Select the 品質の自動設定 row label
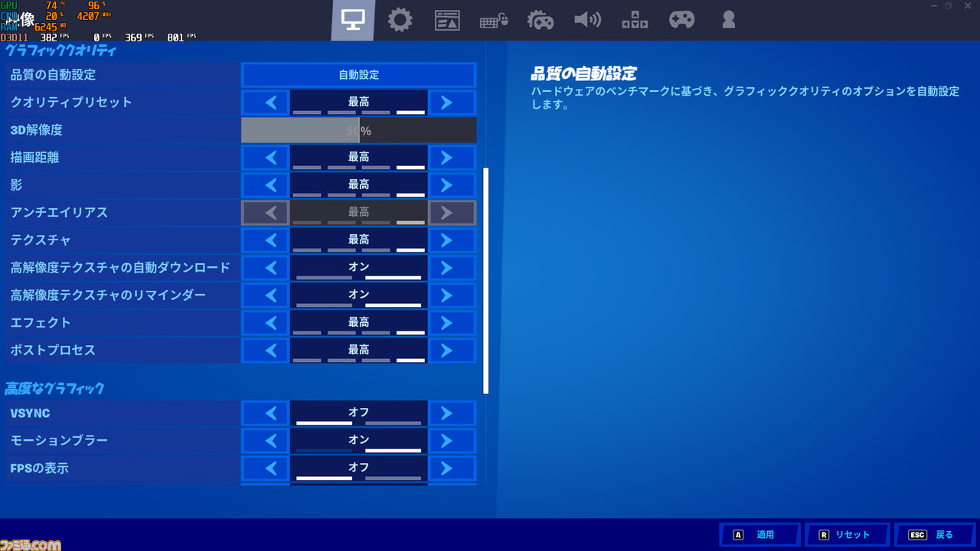 [x=53, y=75]
